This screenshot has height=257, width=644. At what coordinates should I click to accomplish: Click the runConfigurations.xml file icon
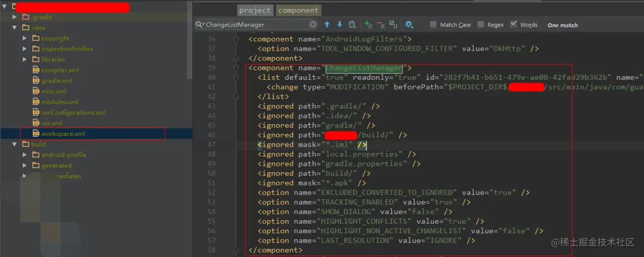pos(36,112)
